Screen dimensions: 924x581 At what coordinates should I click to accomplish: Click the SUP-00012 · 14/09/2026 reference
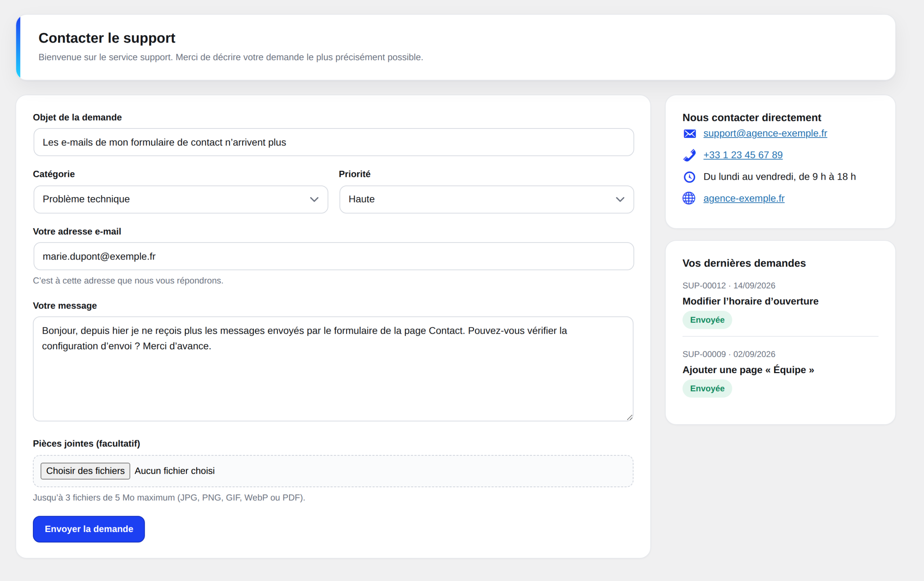tap(729, 285)
